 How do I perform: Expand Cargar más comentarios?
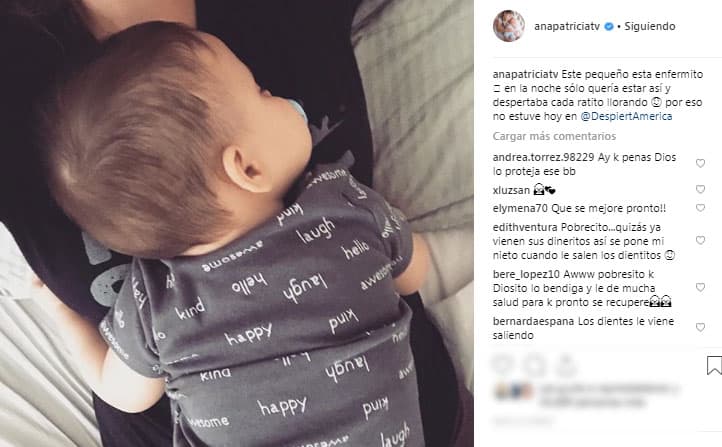554,136
